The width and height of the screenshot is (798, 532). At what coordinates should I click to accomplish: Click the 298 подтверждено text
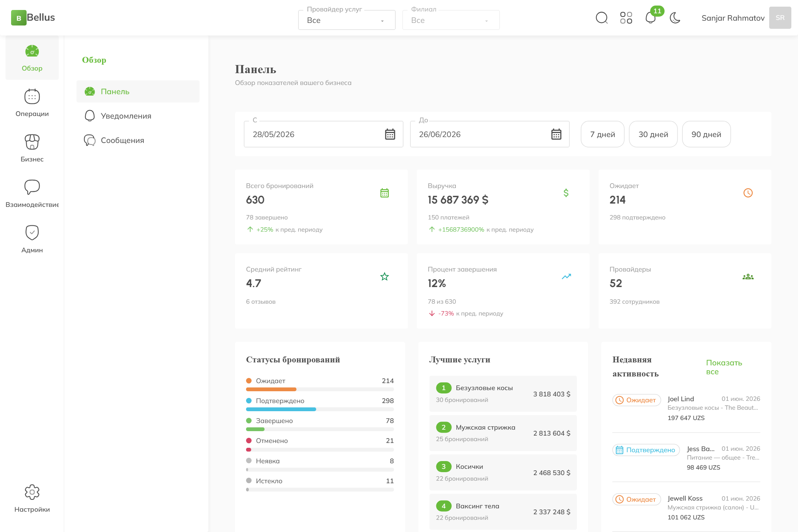click(637, 217)
